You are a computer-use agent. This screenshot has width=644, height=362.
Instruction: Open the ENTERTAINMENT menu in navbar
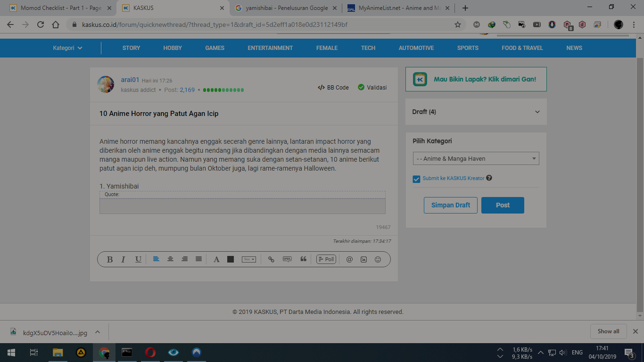pos(270,48)
